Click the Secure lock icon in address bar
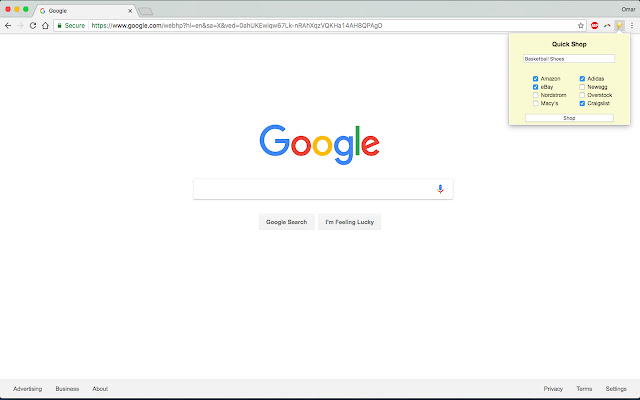This screenshot has height=400, width=640. pos(60,26)
